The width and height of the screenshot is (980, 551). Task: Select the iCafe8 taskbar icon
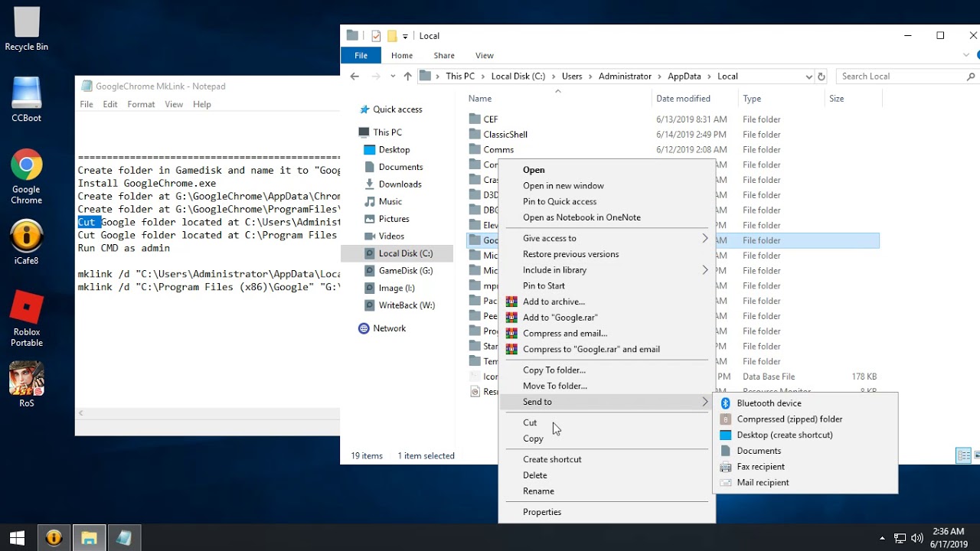point(54,538)
